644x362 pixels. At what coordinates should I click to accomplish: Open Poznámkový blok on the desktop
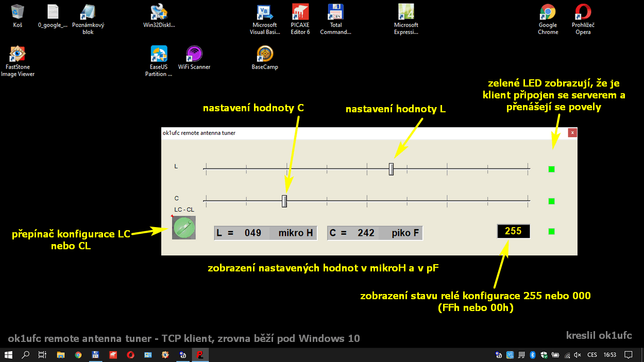(88, 13)
